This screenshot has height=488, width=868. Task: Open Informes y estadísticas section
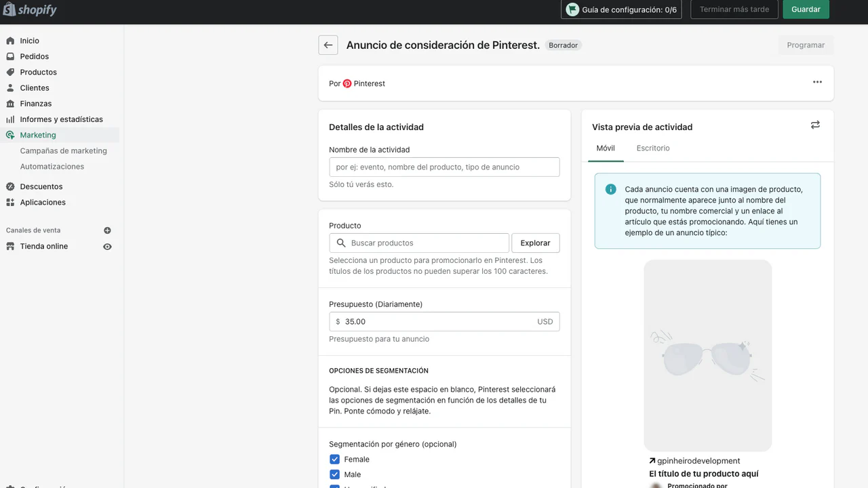60,119
